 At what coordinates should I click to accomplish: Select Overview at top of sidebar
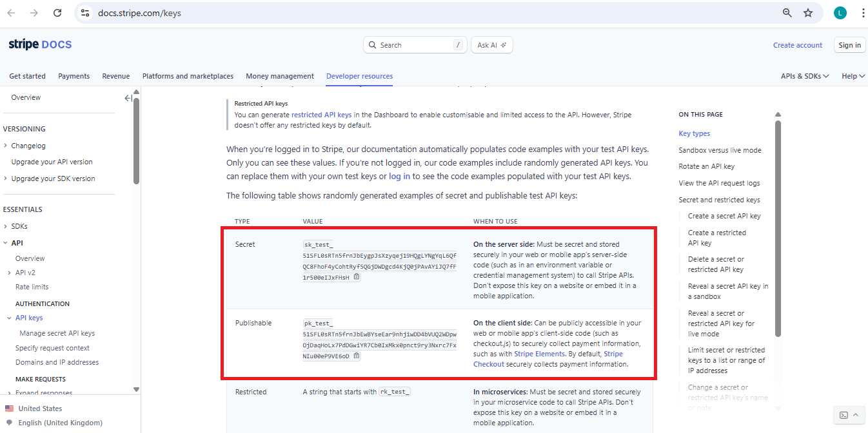26,97
